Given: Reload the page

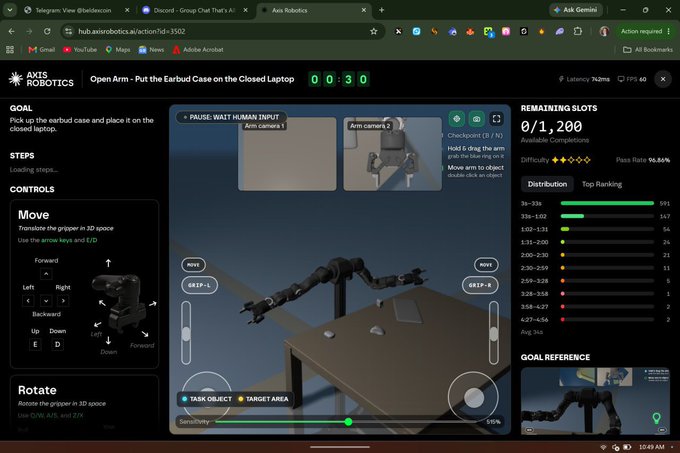Looking at the screenshot, I should pos(47,31).
